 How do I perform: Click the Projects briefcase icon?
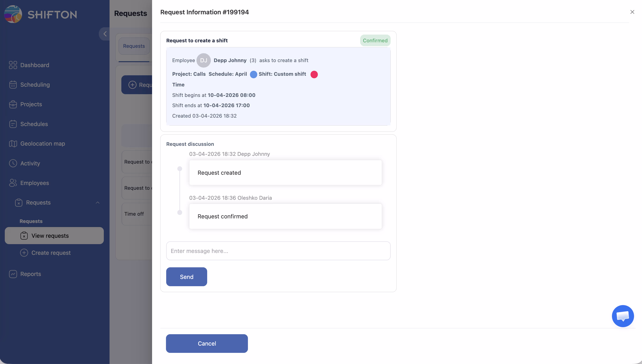click(13, 104)
